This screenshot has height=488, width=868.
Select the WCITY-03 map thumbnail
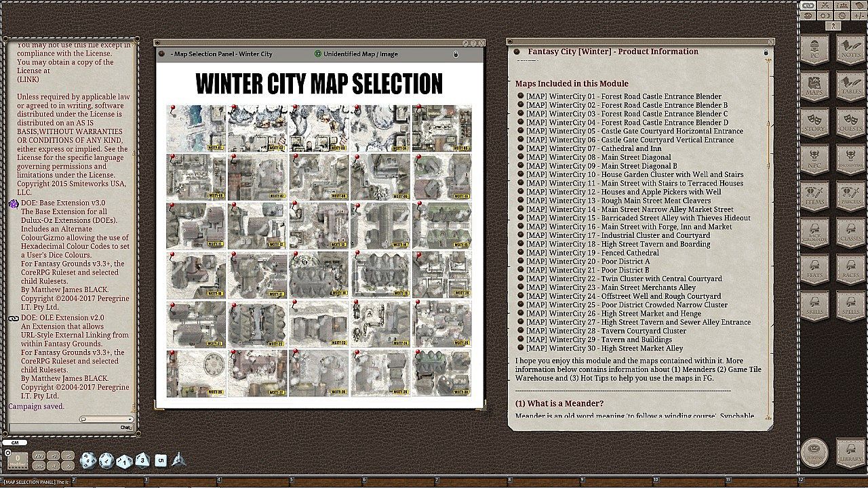(319, 128)
